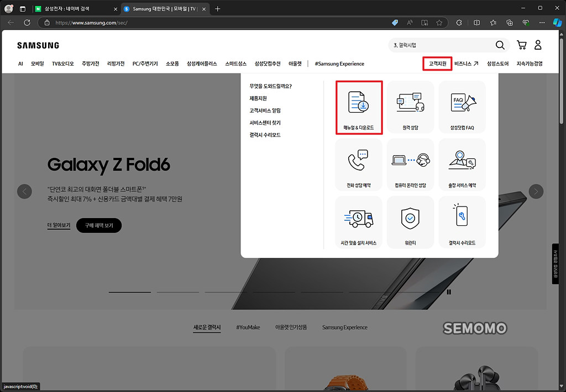Open the 리빙가전 menu
566x392 pixels.
(116, 63)
